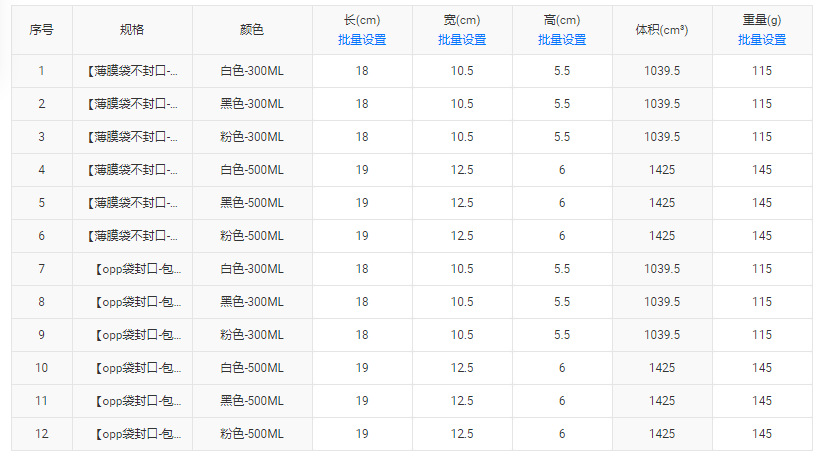Click the length value 19 in row 6
This screenshot has height=456, width=829.
pyautogui.click(x=362, y=236)
